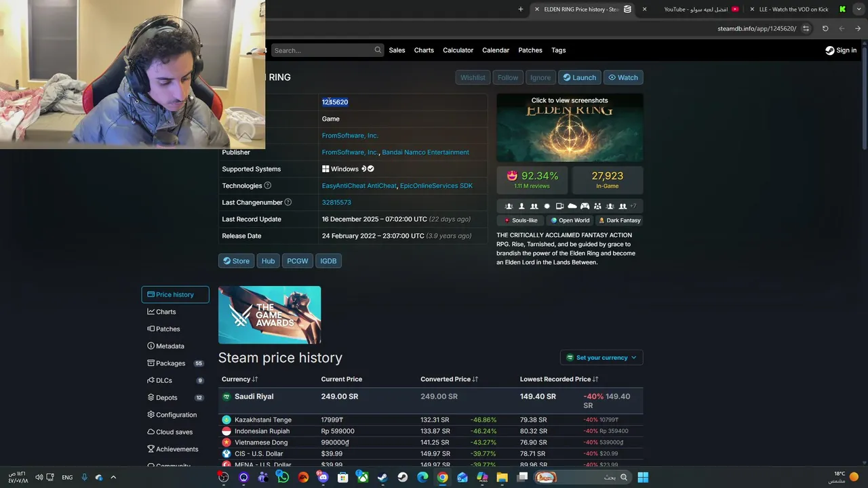This screenshot has width=868, height=488.
Task: Open the Set your currency dropdown
Action: point(601,358)
